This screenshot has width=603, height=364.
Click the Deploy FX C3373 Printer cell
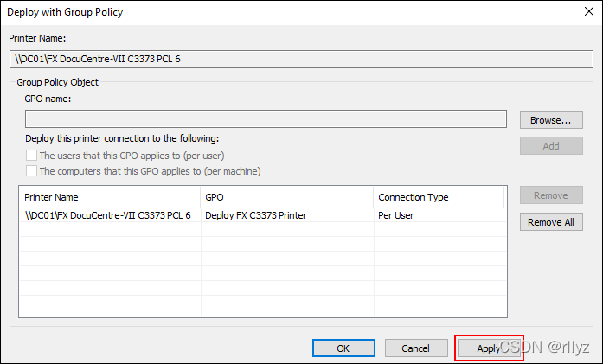click(256, 215)
